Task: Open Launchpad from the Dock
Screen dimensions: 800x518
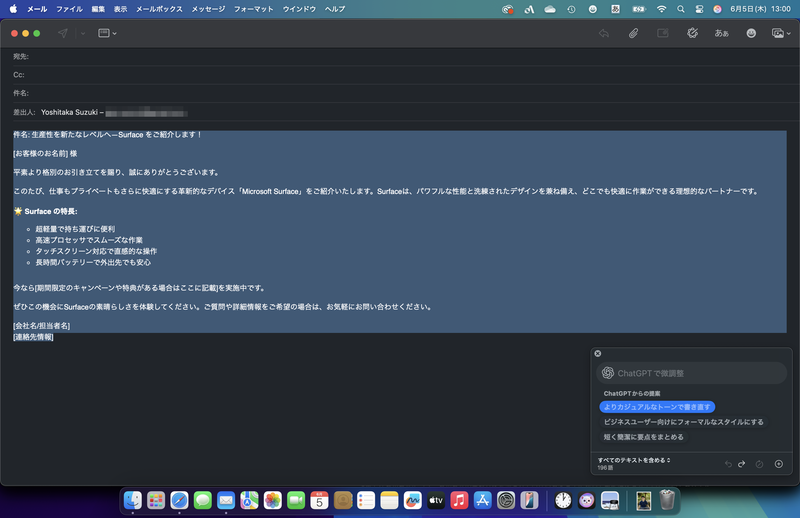Action: (156, 500)
